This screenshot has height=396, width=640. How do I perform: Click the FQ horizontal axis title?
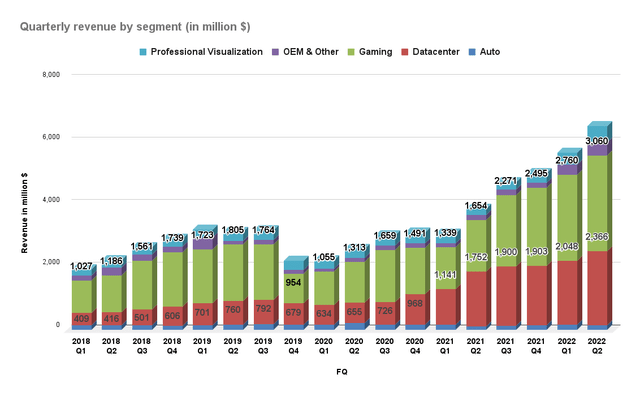342,372
